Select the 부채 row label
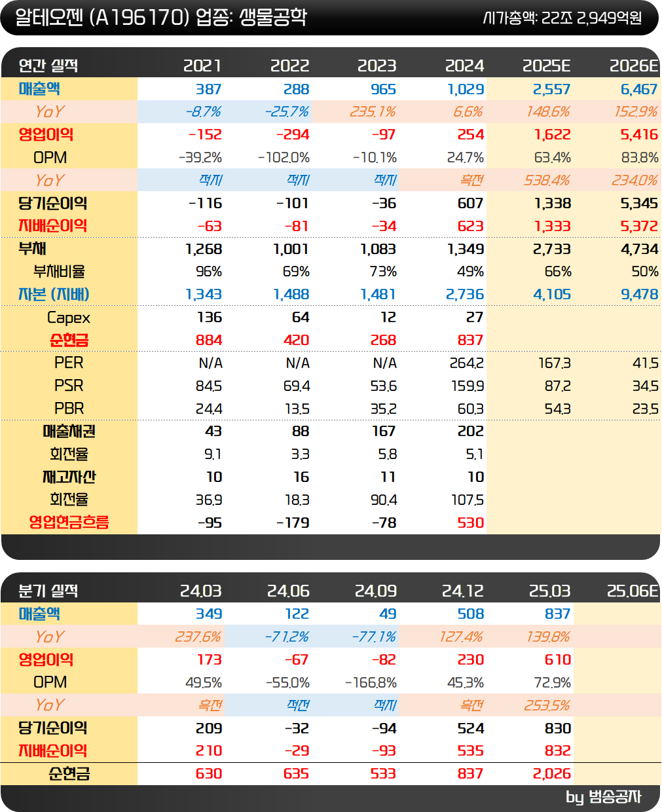Image resolution: width=662 pixels, height=812 pixels. pyautogui.click(x=32, y=249)
